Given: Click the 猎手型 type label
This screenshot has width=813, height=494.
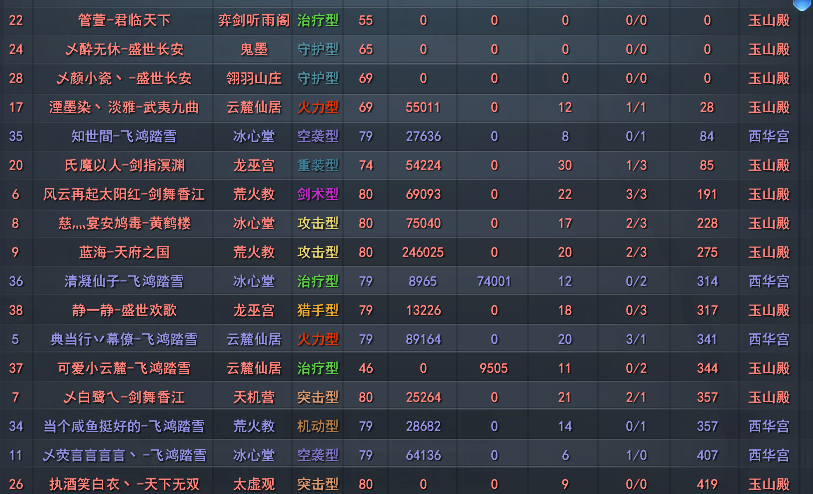Looking at the screenshot, I should pyautogui.click(x=318, y=311).
